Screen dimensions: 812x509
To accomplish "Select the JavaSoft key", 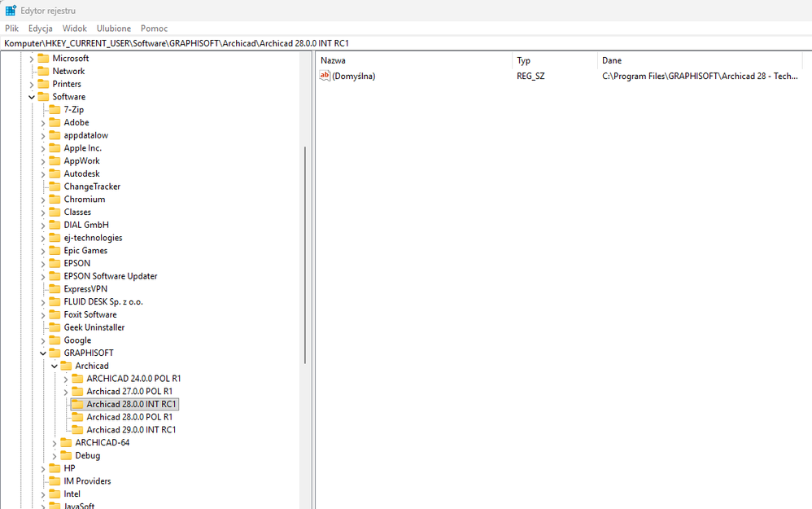I will (x=79, y=506).
